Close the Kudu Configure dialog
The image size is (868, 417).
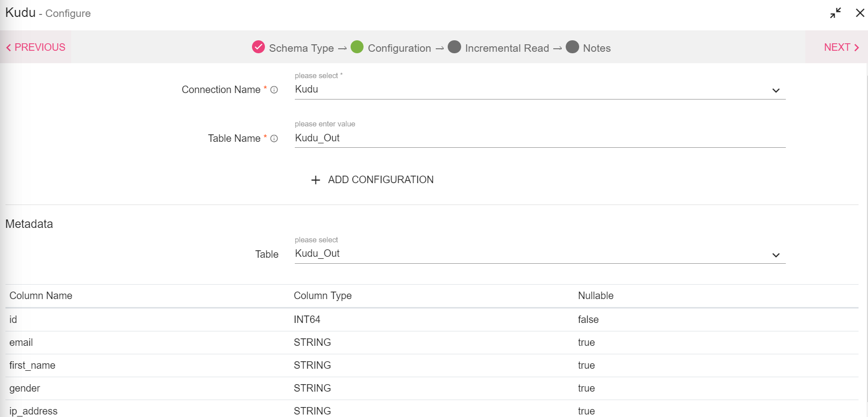[860, 13]
